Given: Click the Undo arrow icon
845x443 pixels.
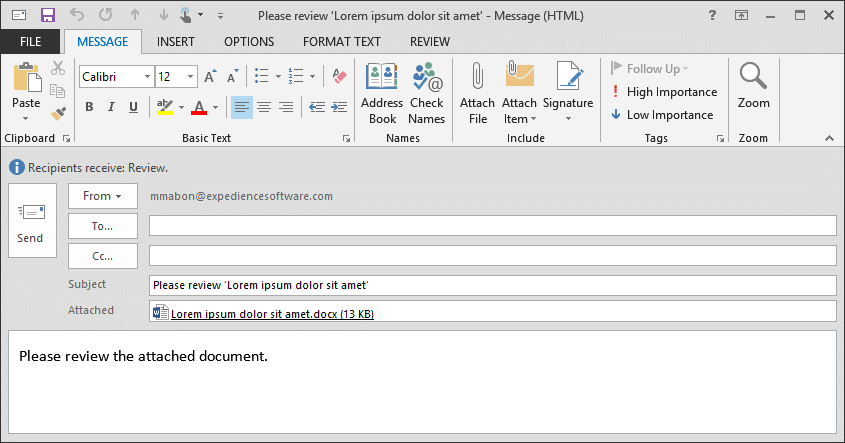Looking at the screenshot, I should pyautogui.click(x=77, y=15).
